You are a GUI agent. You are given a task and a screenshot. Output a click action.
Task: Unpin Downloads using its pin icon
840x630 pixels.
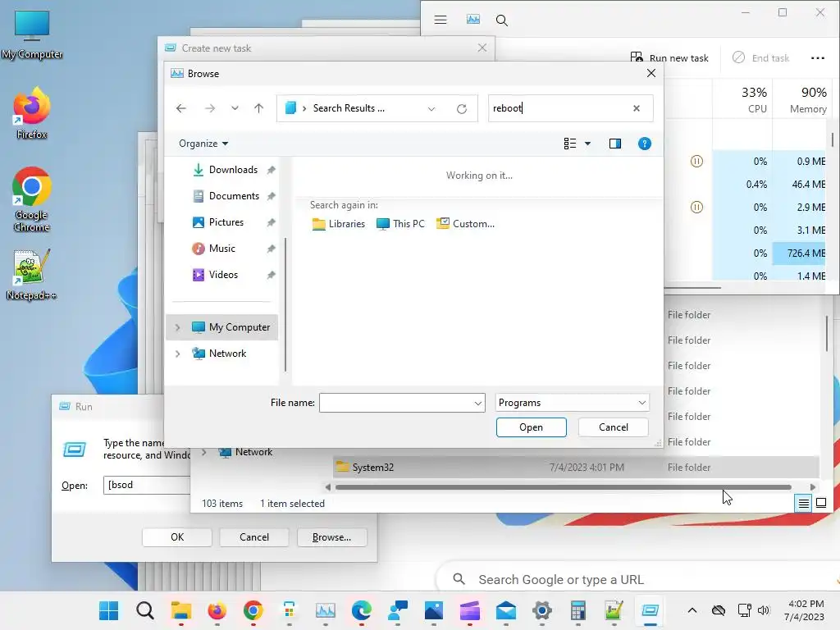(271, 170)
